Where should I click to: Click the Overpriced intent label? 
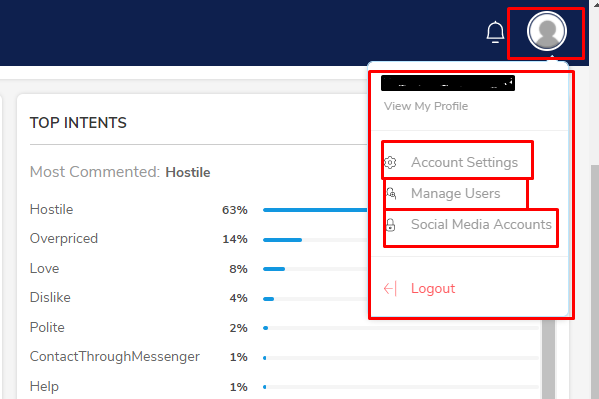point(64,238)
